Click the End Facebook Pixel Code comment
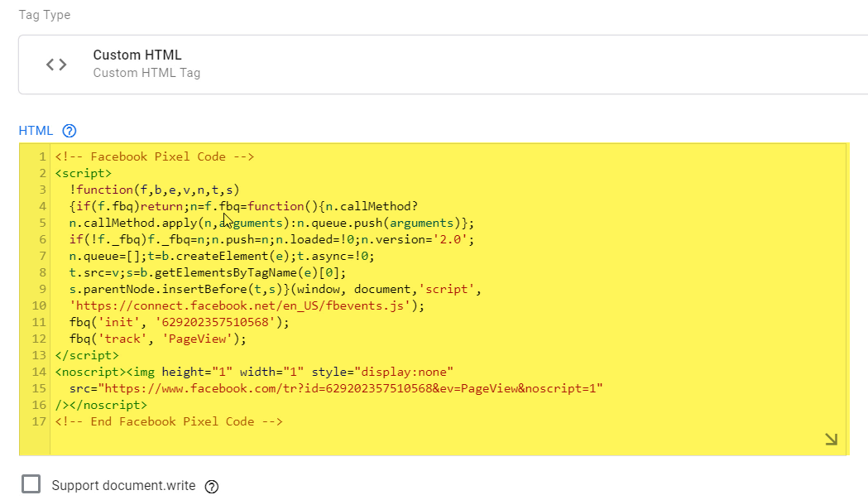 (169, 422)
